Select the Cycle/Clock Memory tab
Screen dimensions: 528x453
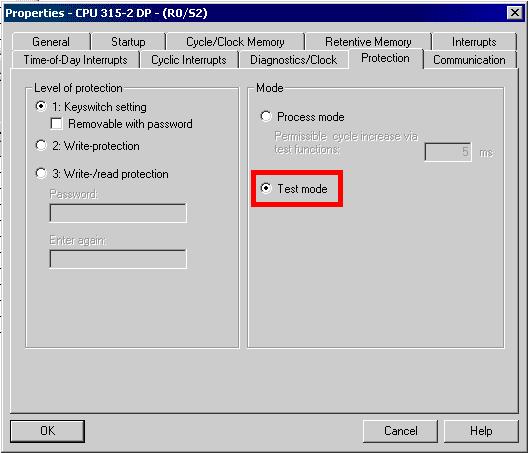click(235, 42)
